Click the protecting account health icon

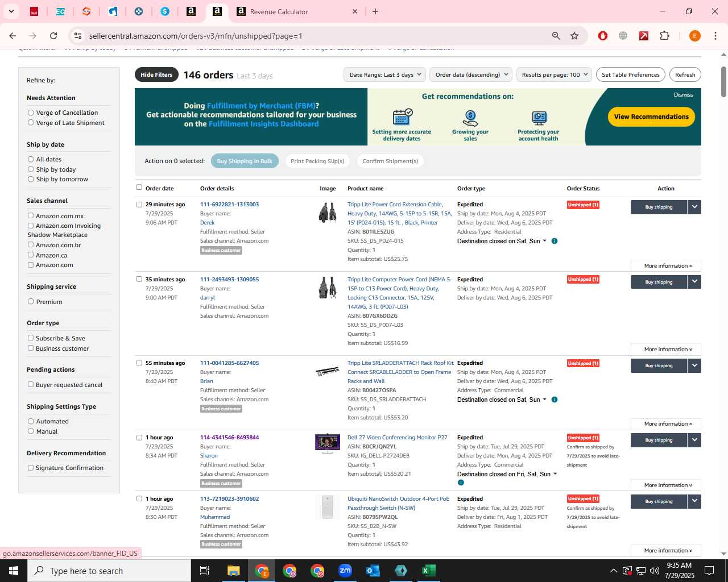[x=539, y=118]
